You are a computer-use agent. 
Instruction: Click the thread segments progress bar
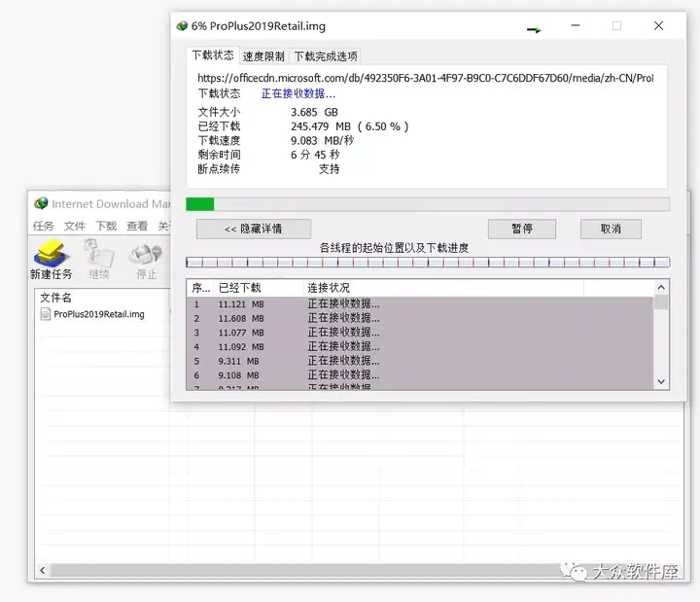click(x=428, y=263)
